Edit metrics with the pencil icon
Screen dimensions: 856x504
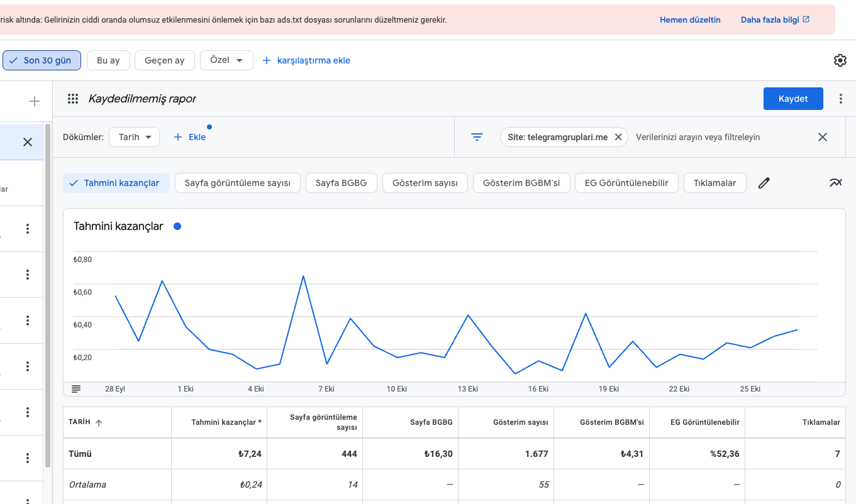click(x=764, y=184)
